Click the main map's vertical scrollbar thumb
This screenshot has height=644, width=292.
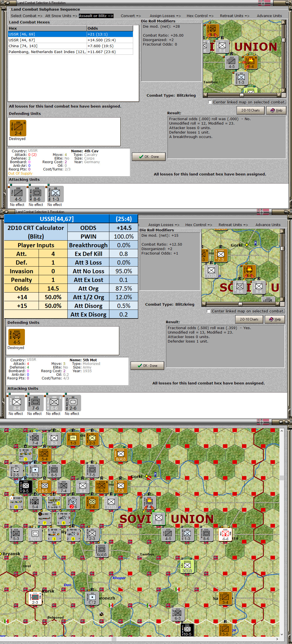point(282,478)
